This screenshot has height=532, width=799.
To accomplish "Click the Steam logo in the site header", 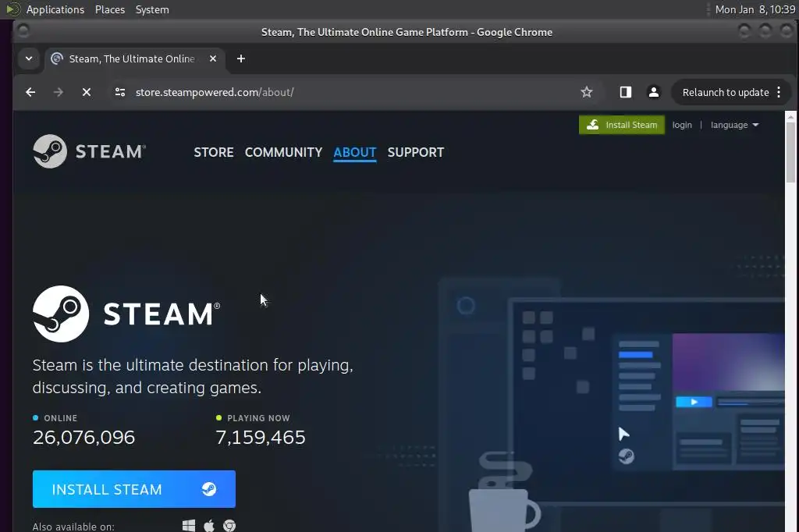I will point(89,151).
